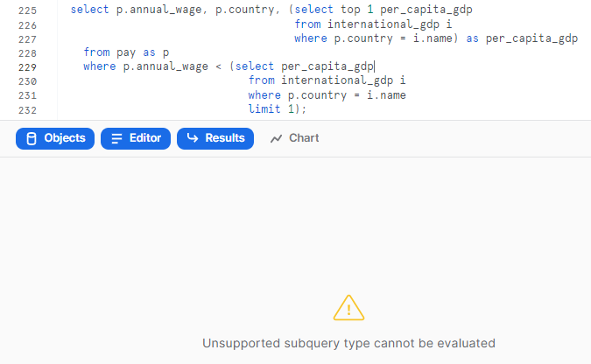Click line number 227 in the gutter
This screenshot has width=591, height=364.
pyautogui.click(x=27, y=39)
